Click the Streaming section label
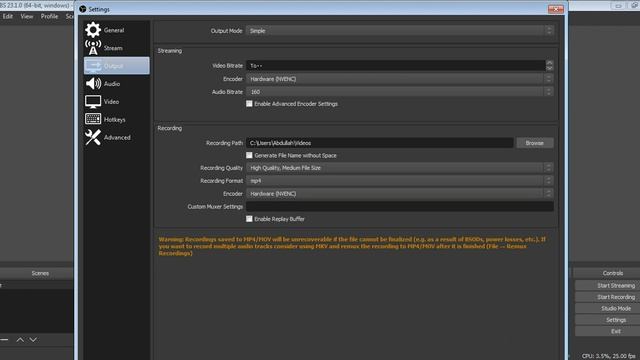This screenshot has height=360, width=640. point(170,51)
